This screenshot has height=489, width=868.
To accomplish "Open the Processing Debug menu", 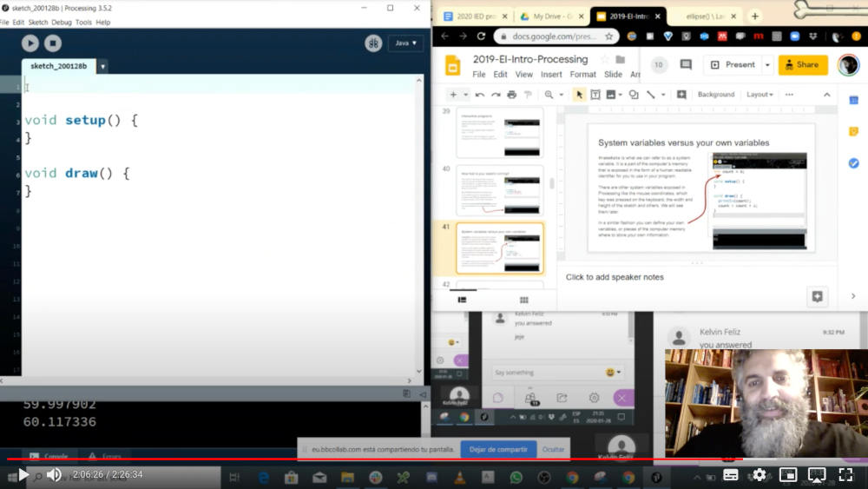I will pos(62,23).
